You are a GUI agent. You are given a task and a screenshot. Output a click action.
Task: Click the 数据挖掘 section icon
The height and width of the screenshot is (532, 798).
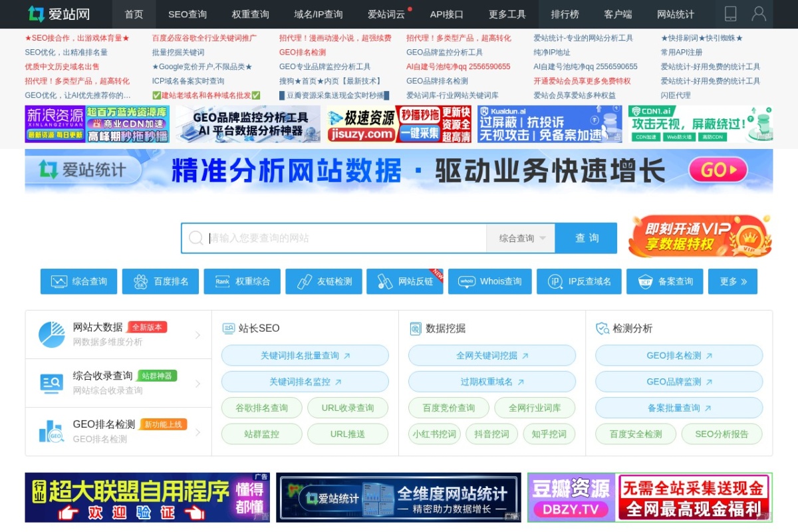pyautogui.click(x=416, y=329)
